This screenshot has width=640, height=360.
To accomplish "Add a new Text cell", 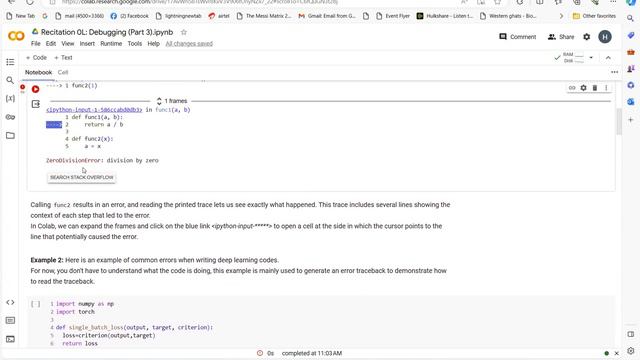I will pyautogui.click(x=63, y=58).
